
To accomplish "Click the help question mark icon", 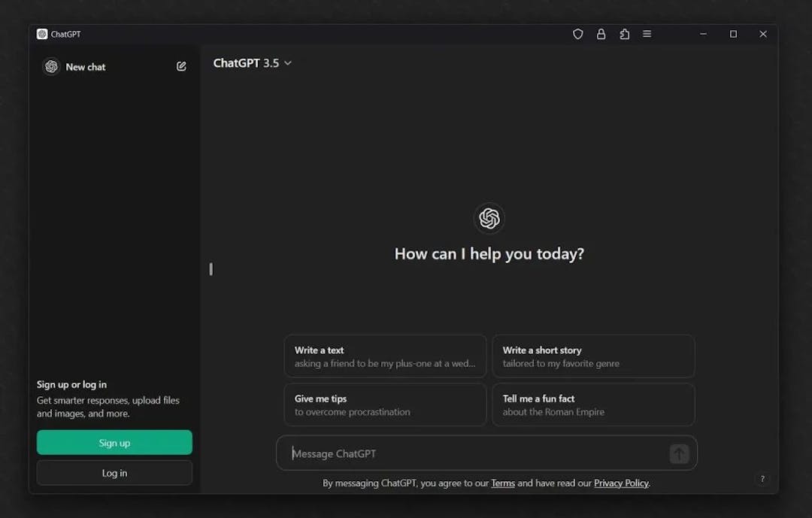I will [x=762, y=479].
